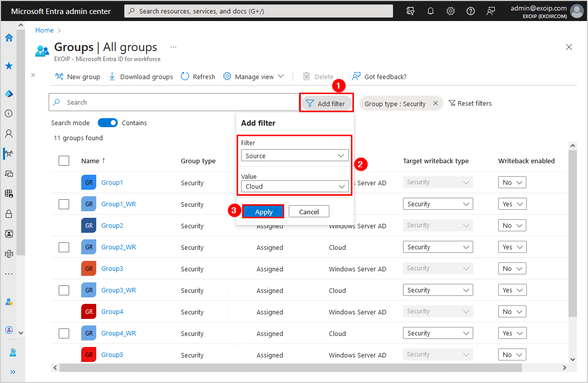Open the Home icon in sidebar
The image size is (588, 383).
click(x=9, y=38)
